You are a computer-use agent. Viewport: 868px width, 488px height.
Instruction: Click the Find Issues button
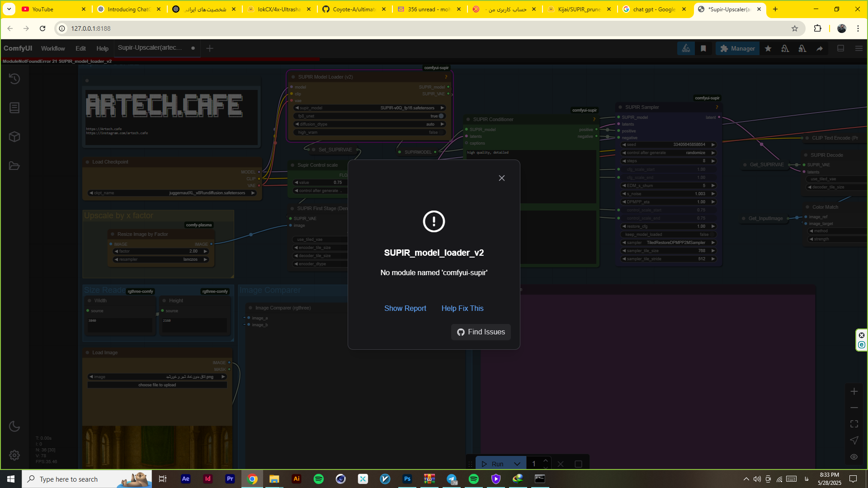coord(481,332)
